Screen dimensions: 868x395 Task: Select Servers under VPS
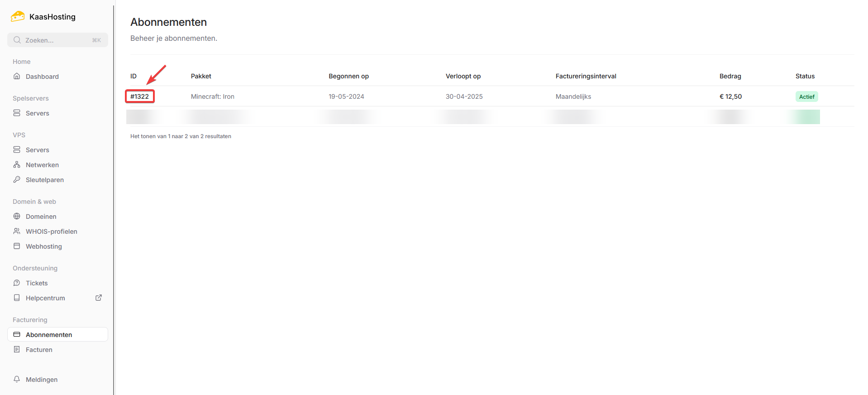pos(37,150)
